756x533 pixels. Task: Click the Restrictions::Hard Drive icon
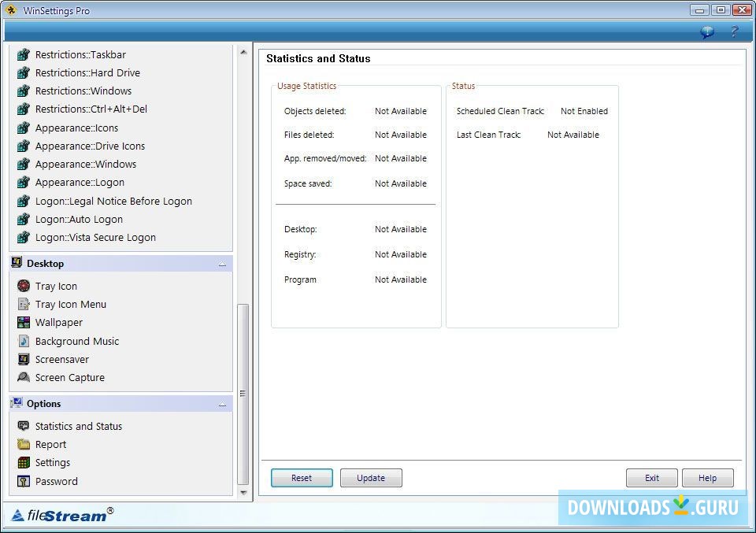23,72
